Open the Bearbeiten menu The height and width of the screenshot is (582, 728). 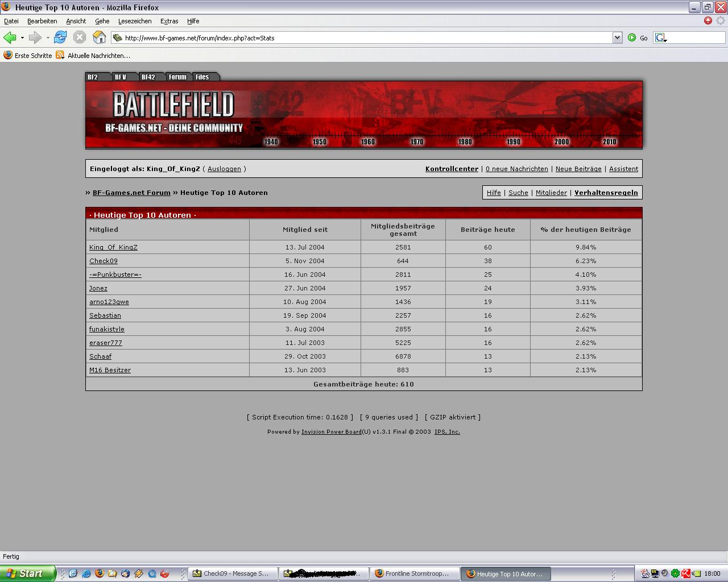pyautogui.click(x=42, y=21)
